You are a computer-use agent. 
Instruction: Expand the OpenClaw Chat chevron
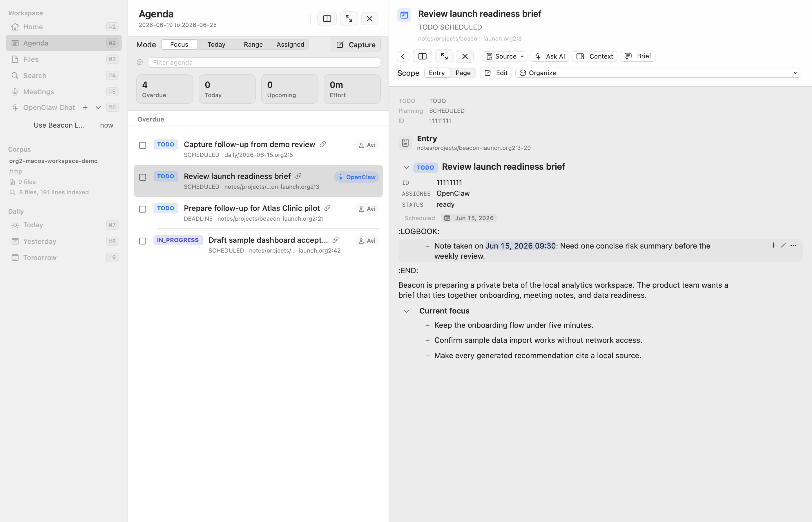98,108
